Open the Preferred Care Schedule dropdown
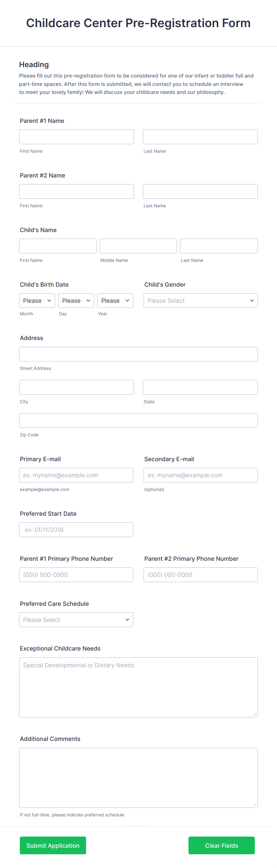277x868 pixels. (x=76, y=619)
